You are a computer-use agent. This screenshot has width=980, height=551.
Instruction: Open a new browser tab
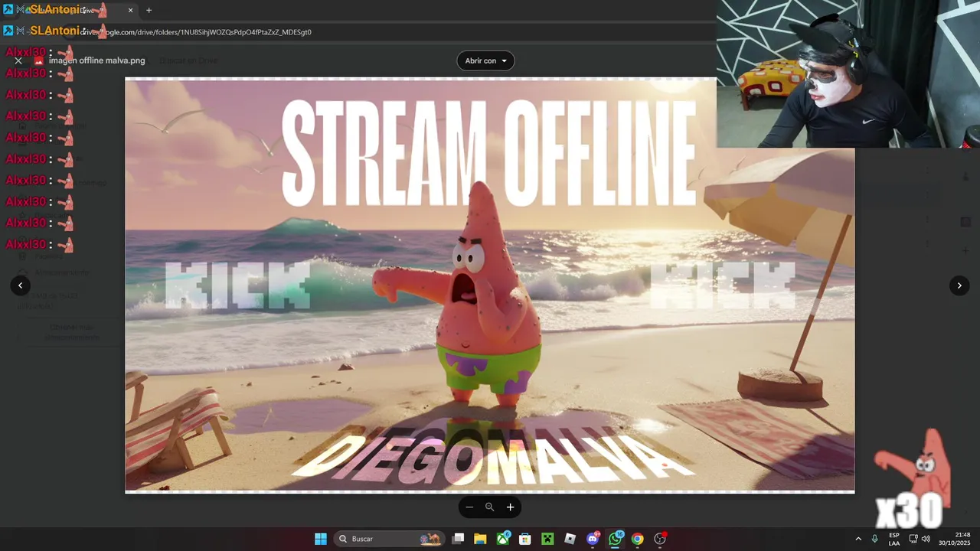click(x=149, y=10)
